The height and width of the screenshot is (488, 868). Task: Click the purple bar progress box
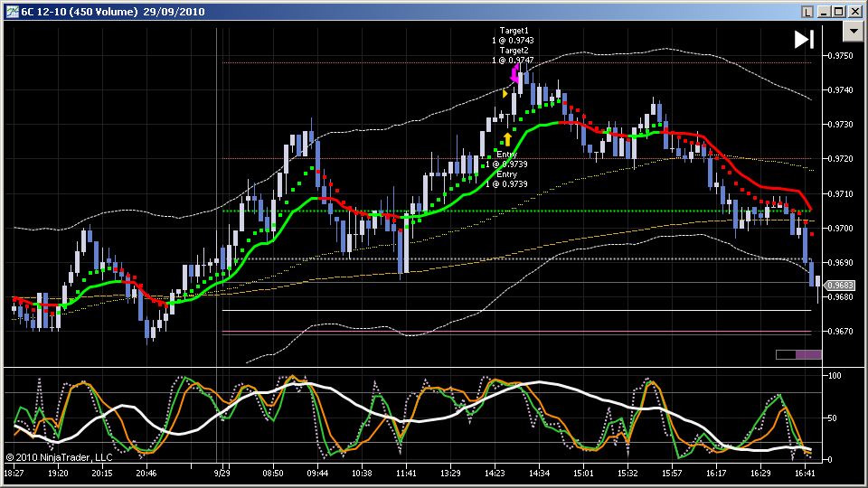pyautogui.click(x=798, y=354)
